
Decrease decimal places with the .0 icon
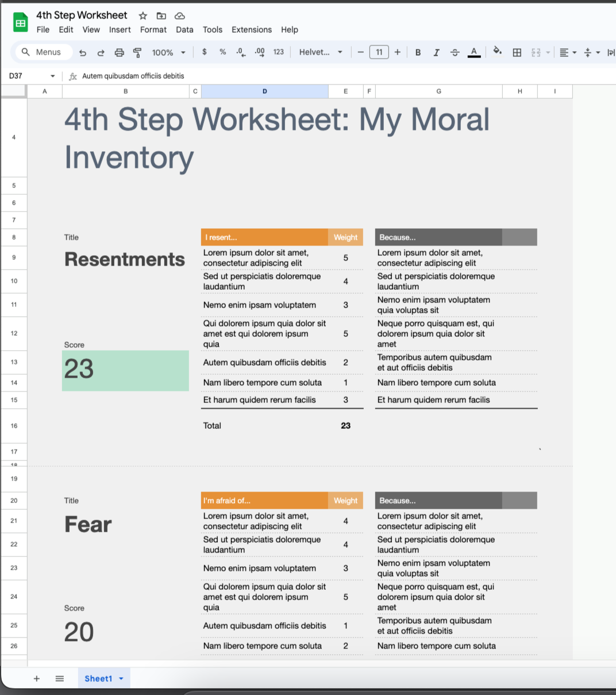(x=240, y=52)
